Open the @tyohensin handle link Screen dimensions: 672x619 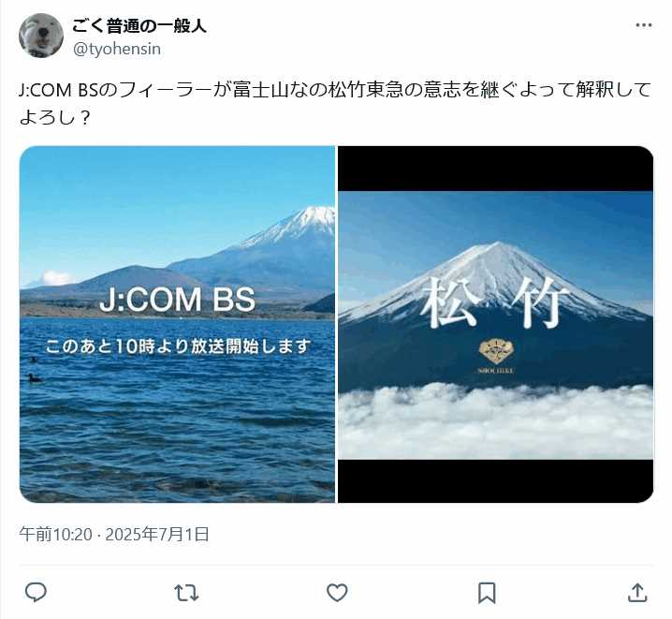pos(117,49)
